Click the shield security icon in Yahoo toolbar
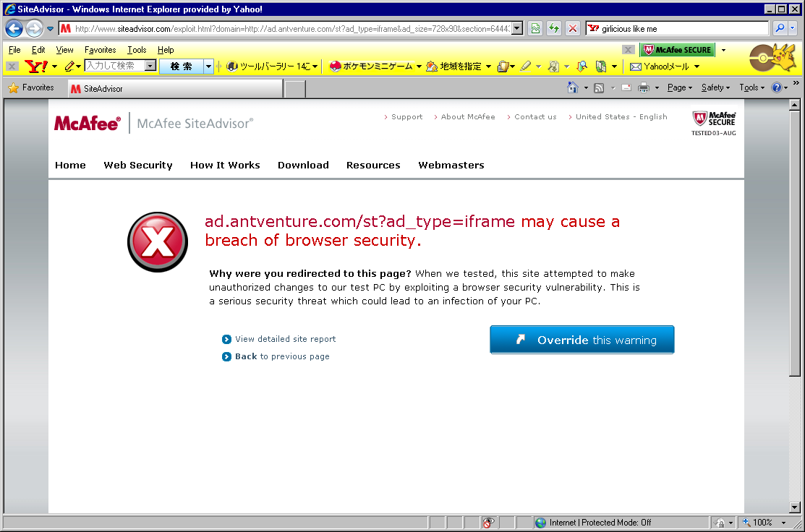 (503, 66)
